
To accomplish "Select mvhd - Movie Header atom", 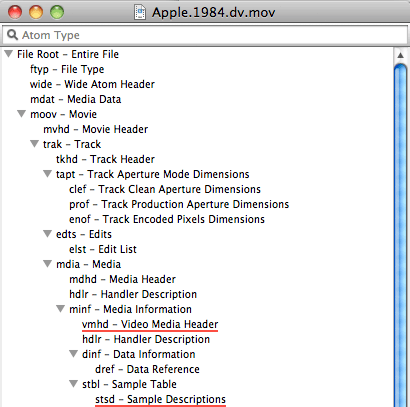I will 96,129.
